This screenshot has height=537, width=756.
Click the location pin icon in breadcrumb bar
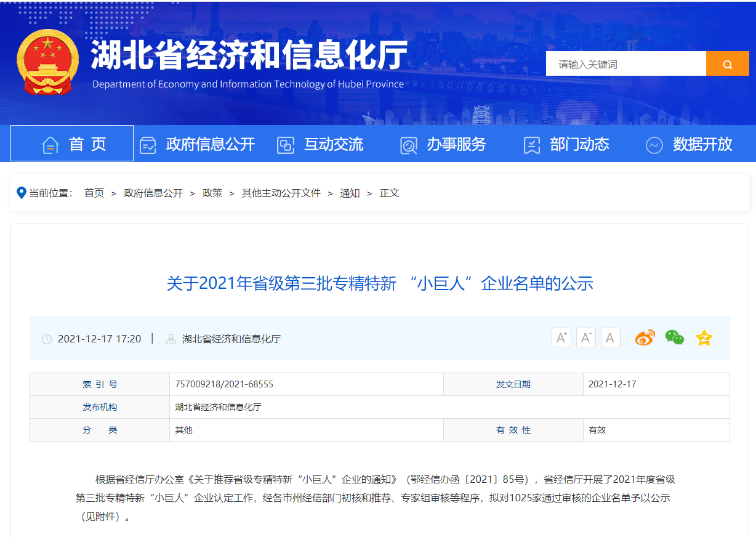[22, 193]
